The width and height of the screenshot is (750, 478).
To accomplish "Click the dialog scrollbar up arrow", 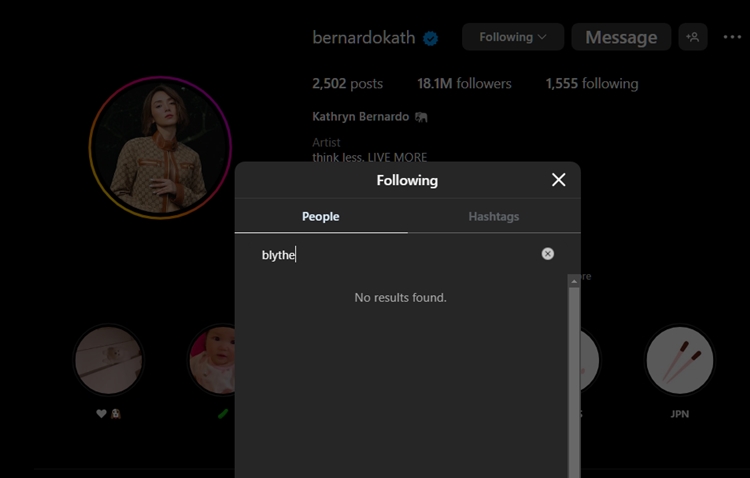I will click(x=574, y=281).
